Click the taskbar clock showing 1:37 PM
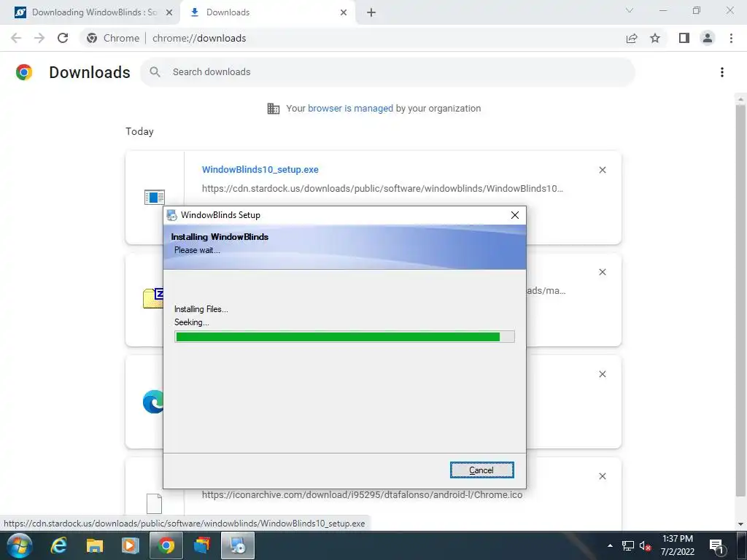The width and height of the screenshot is (747, 560). [678, 545]
